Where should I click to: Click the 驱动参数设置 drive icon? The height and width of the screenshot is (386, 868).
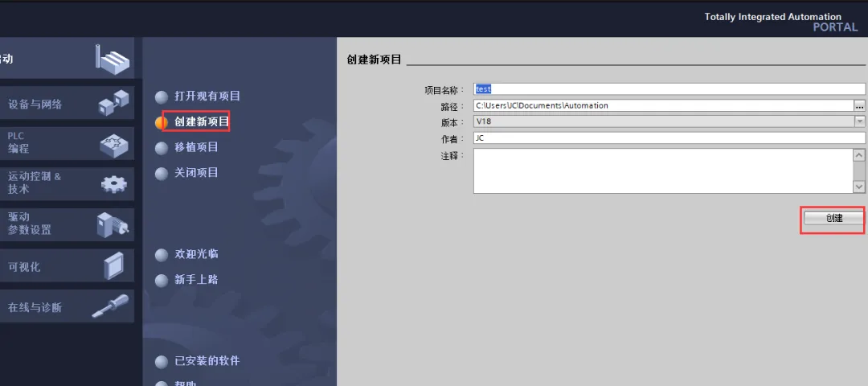(113, 224)
